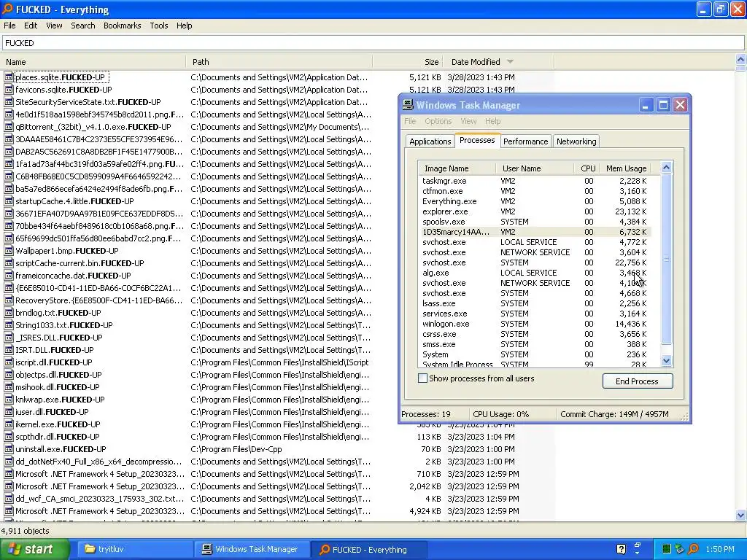The image size is (747, 560).
Task: Click the system clock showing 1:50 PM
Action: (x=720, y=549)
